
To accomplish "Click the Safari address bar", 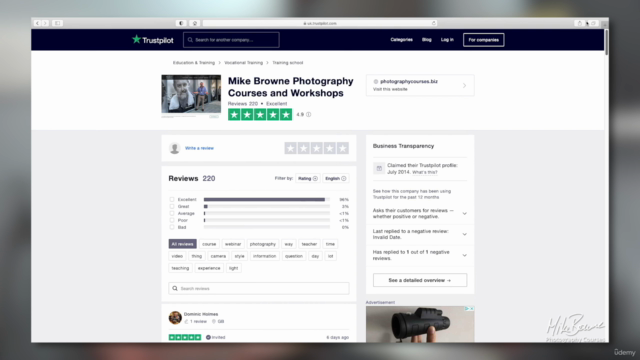I will click(x=320, y=23).
